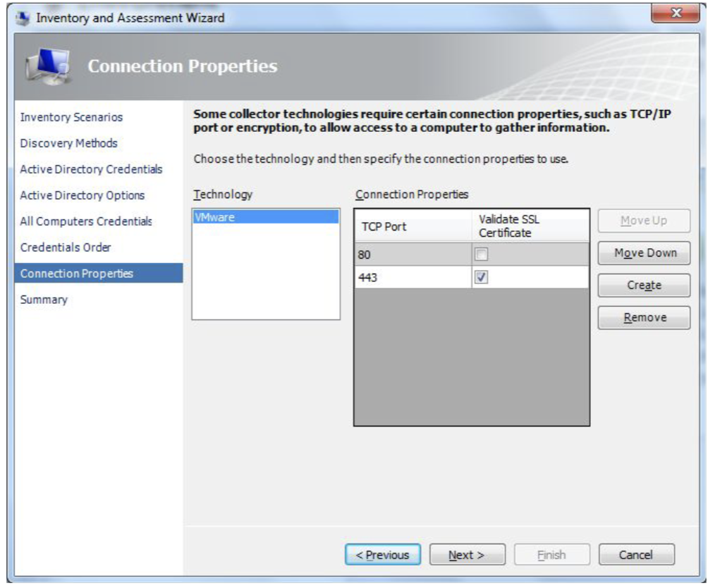The image size is (715, 588).
Task: Switch to All Computers Credentials step
Action: pos(86,221)
